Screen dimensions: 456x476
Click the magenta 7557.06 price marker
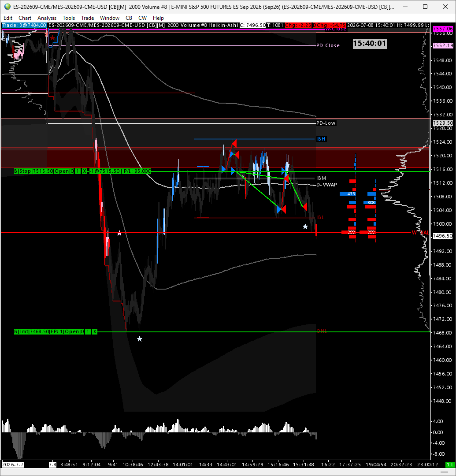(443, 29)
